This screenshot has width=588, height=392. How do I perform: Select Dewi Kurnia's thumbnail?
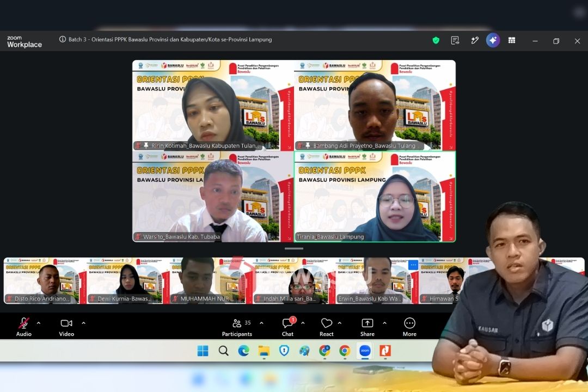click(128, 280)
